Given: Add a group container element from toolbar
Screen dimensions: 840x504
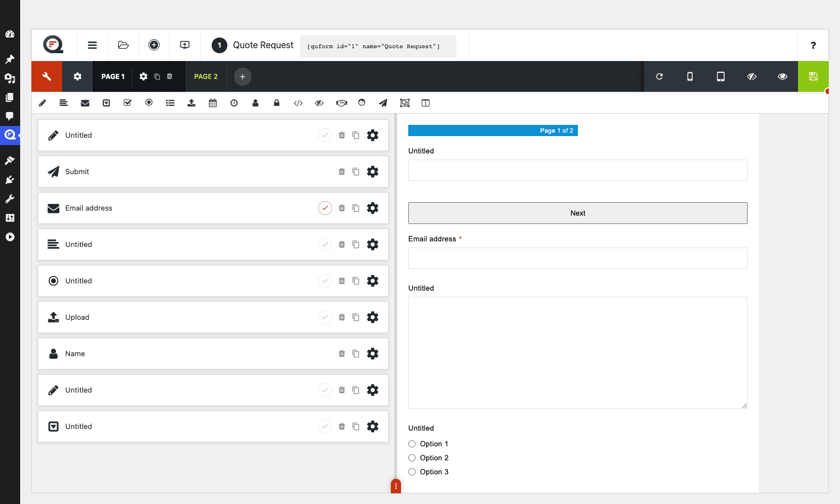Looking at the screenshot, I should [404, 103].
